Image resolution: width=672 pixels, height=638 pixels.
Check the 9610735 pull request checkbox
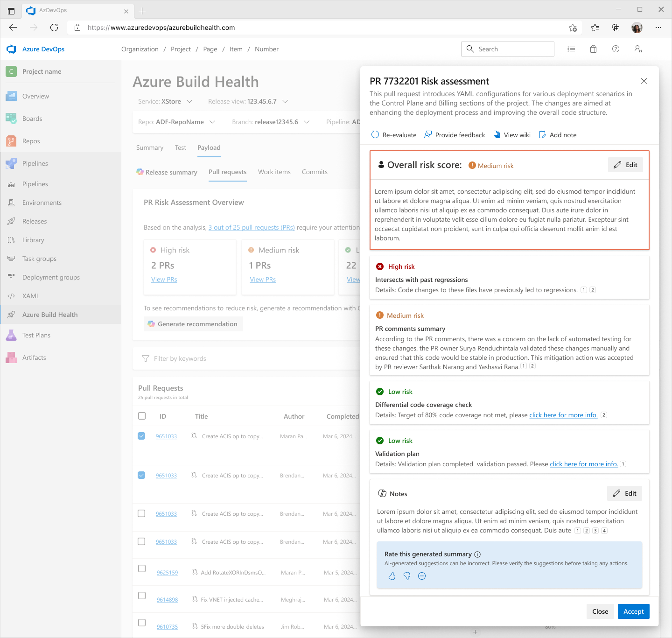[x=142, y=623]
